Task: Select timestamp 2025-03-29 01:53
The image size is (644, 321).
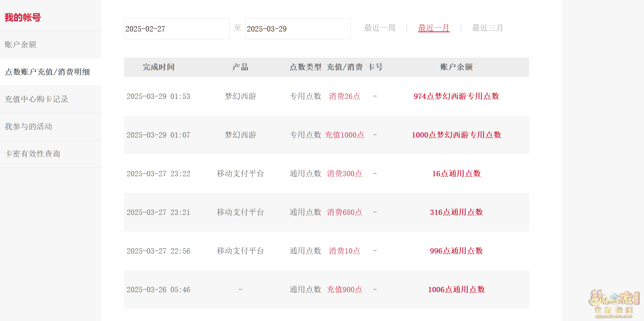Action: 159,96
